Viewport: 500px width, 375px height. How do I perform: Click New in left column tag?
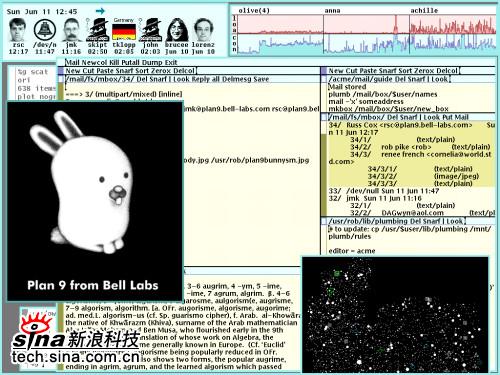[x=73, y=71]
